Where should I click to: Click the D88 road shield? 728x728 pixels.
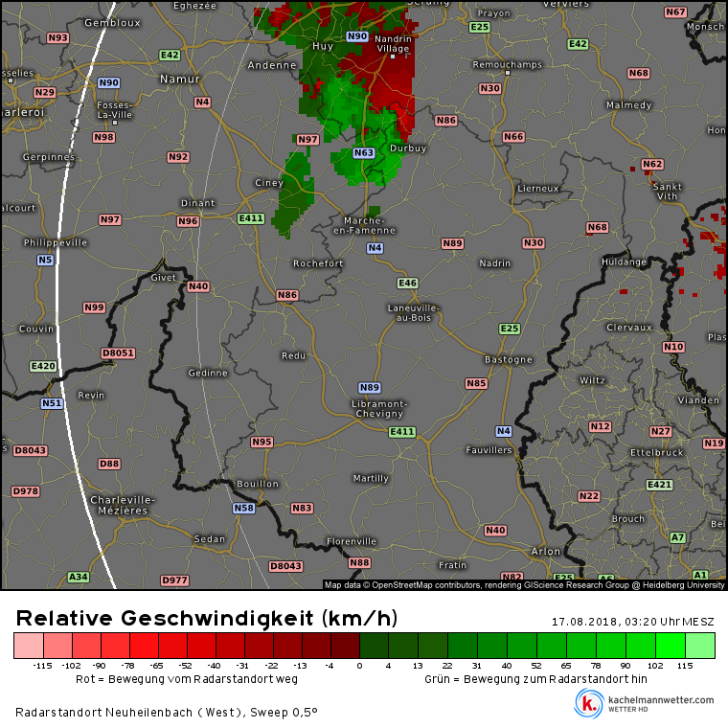(109, 464)
